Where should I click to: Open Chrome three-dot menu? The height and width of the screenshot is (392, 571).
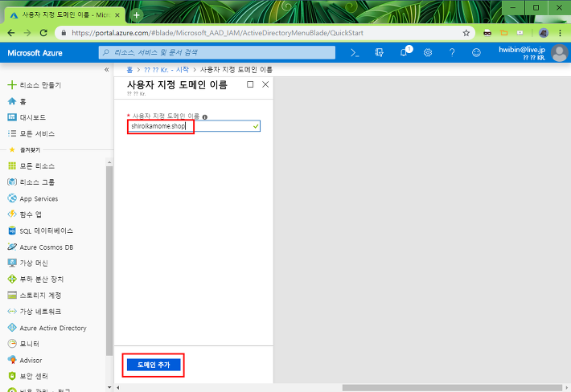tap(560, 33)
